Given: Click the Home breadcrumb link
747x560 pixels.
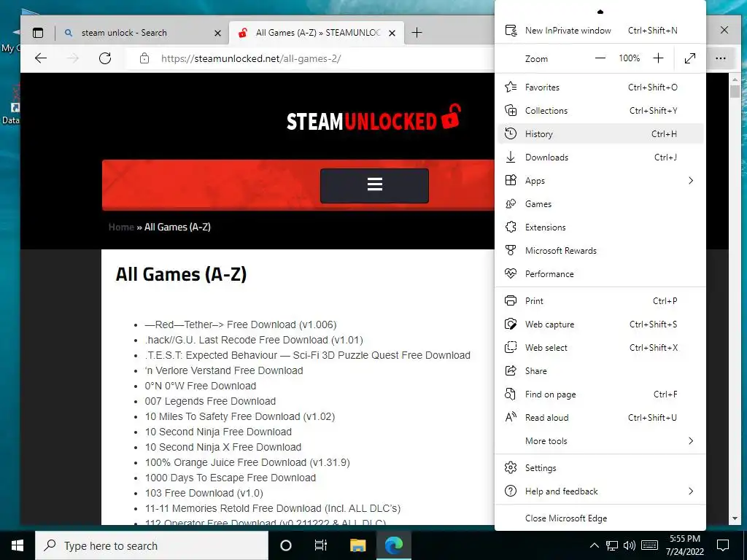Looking at the screenshot, I should [x=121, y=227].
